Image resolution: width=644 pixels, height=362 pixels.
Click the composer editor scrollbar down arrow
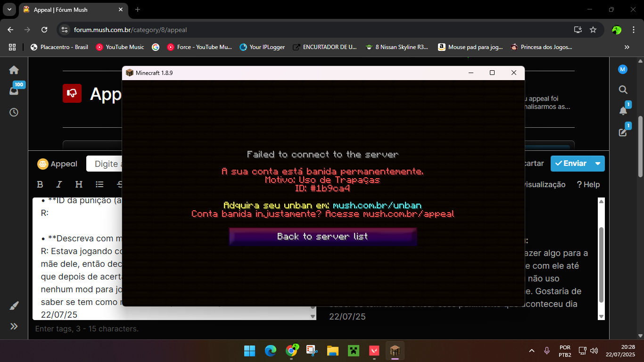[313, 316]
